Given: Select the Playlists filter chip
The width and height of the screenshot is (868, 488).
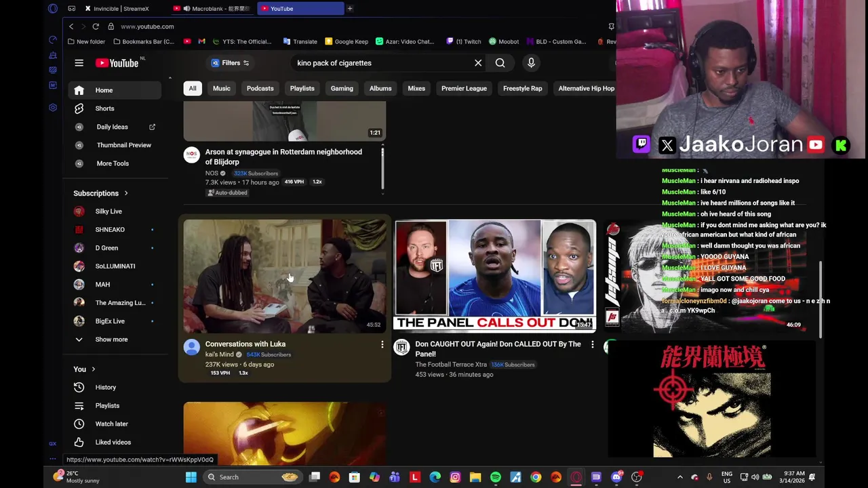Looking at the screenshot, I should click(302, 88).
